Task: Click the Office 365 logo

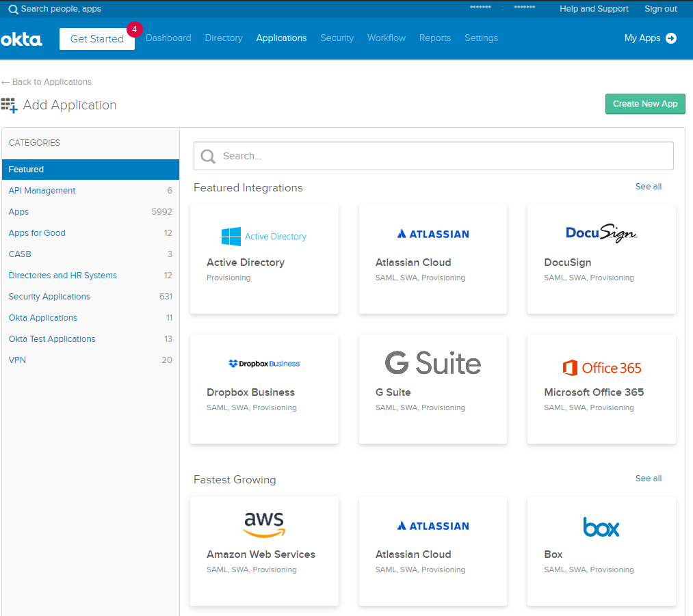Action: click(x=601, y=368)
